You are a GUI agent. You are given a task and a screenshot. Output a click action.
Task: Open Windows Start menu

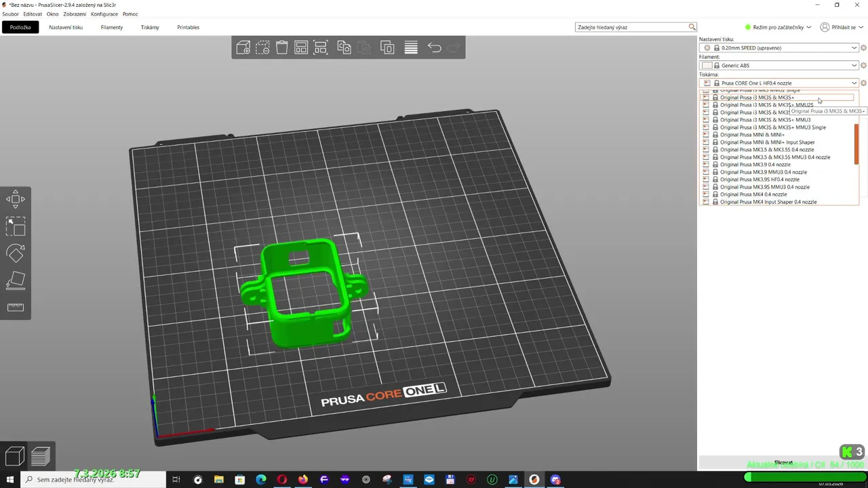point(10,480)
